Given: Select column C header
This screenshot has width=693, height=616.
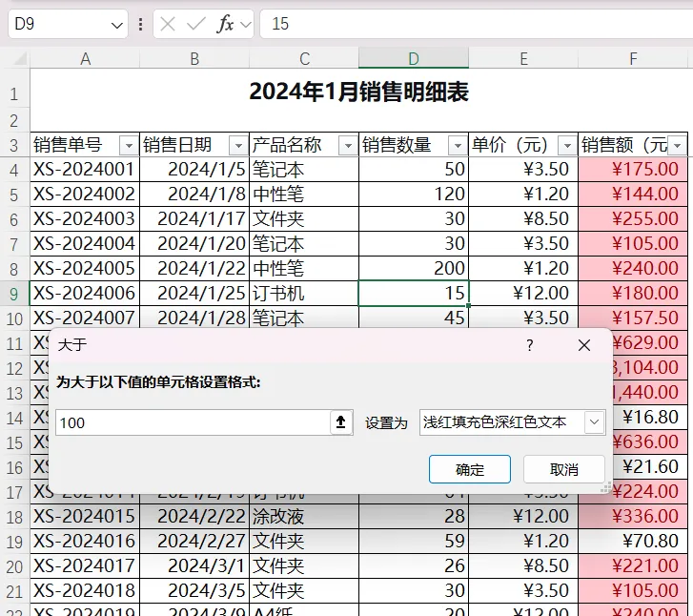Looking at the screenshot, I should [x=304, y=59].
